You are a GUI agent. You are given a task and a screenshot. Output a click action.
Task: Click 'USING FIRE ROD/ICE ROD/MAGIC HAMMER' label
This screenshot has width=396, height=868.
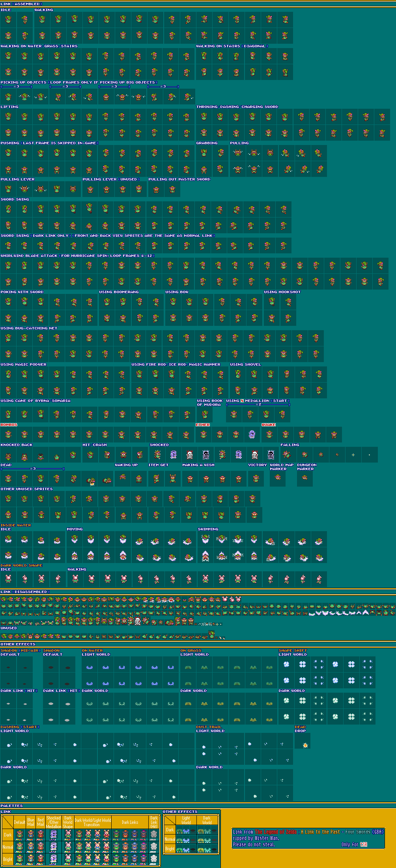point(176,364)
